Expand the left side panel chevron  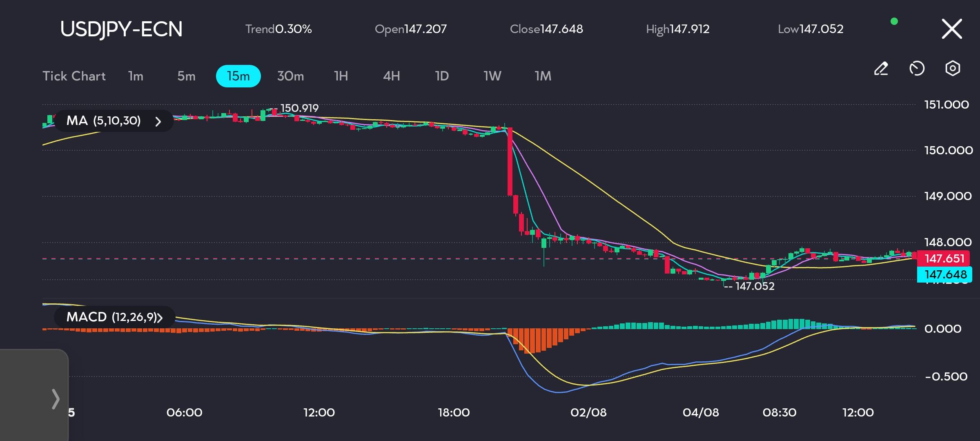[x=56, y=399]
